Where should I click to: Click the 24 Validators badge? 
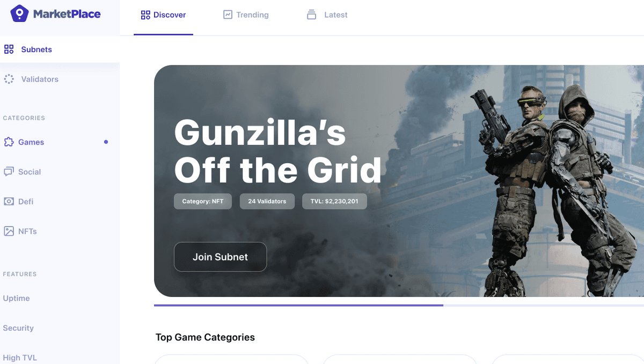tap(267, 201)
